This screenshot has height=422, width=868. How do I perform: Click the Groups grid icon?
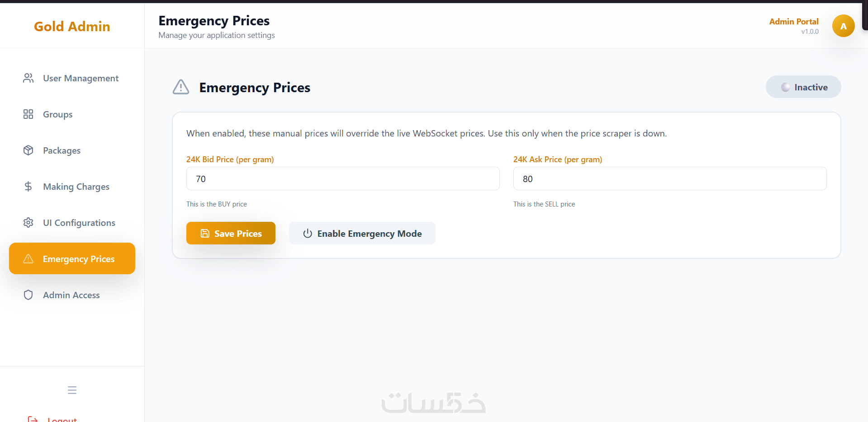coord(28,114)
